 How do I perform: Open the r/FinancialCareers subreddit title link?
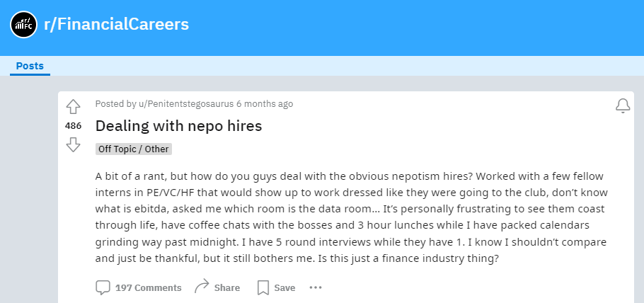point(117,24)
